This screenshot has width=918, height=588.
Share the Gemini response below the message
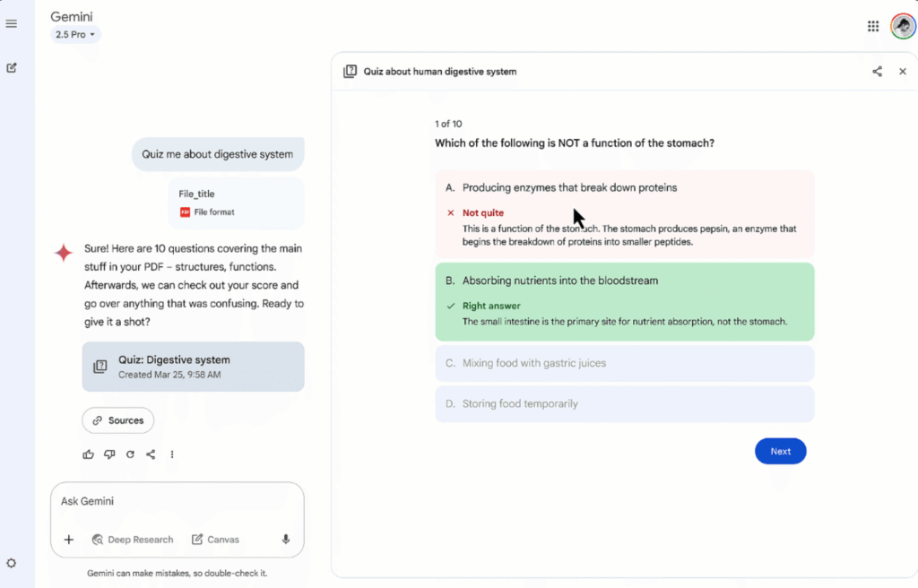(x=151, y=454)
